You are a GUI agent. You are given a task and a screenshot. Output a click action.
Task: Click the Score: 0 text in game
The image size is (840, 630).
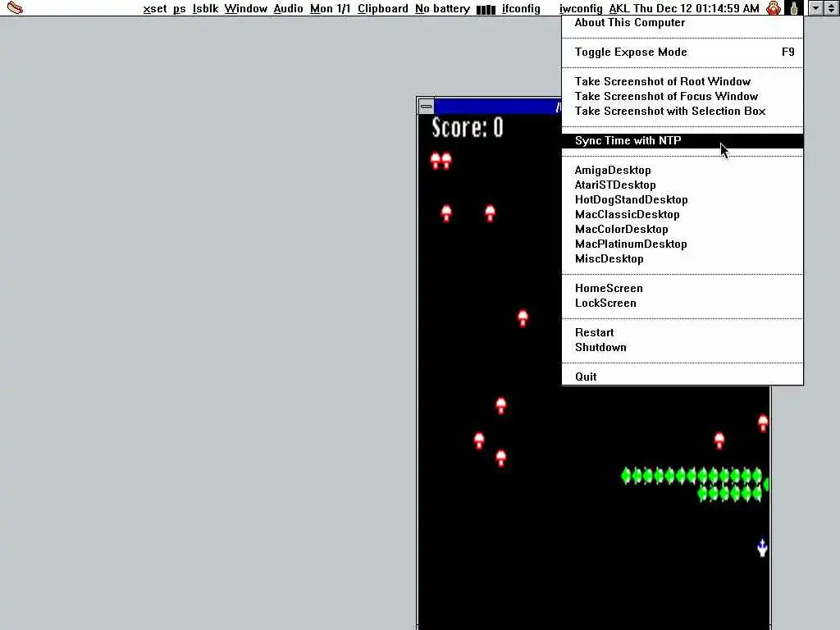[468, 127]
